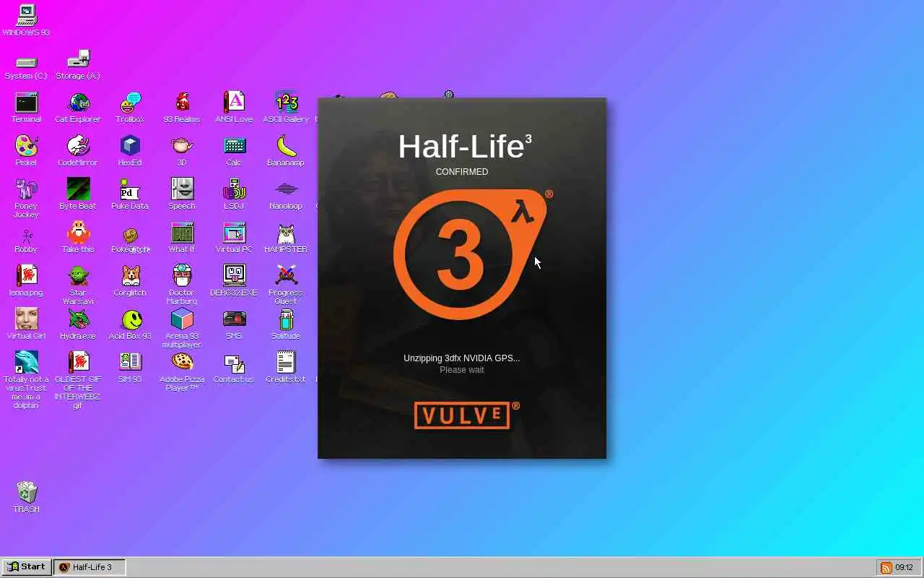The width and height of the screenshot is (924, 578).
Task: Click the RSS feed tray icon
Action: tap(886, 568)
